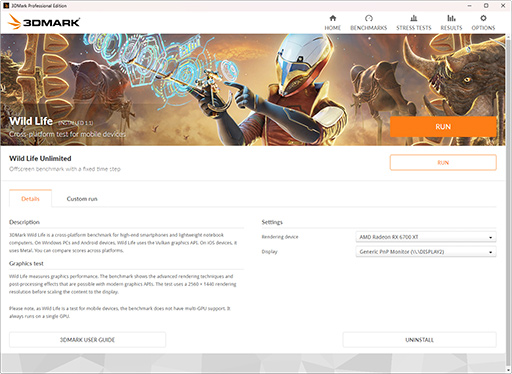Click the vertical scrollbar on right edge
This screenshot has width=512, height=374.
click(x=508, y=200)
